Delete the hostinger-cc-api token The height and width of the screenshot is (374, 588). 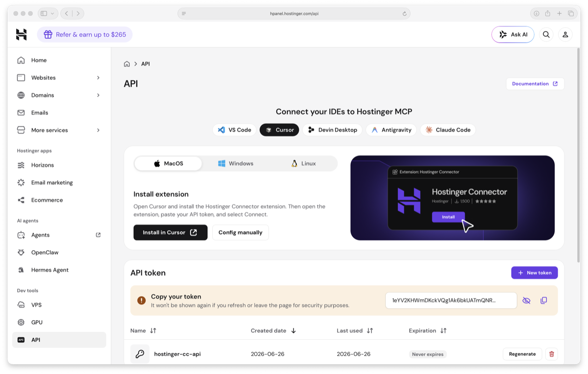click(552, 354)
